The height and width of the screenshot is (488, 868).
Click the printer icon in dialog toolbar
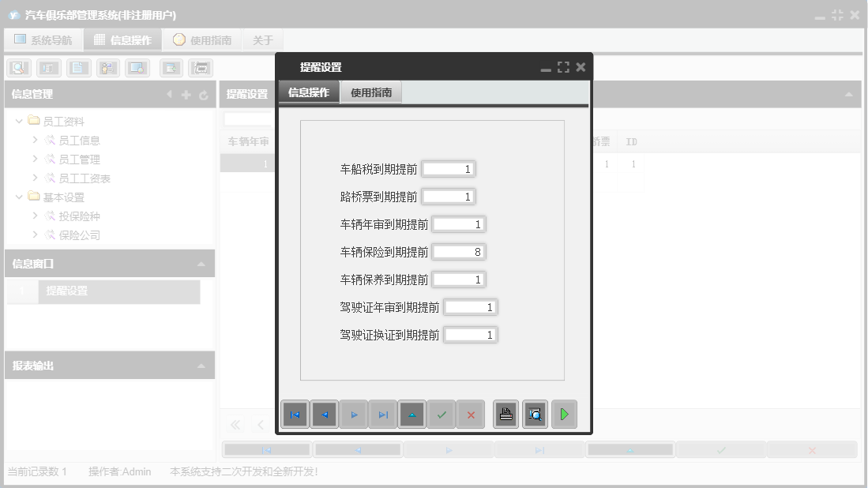tap(506, 415)
